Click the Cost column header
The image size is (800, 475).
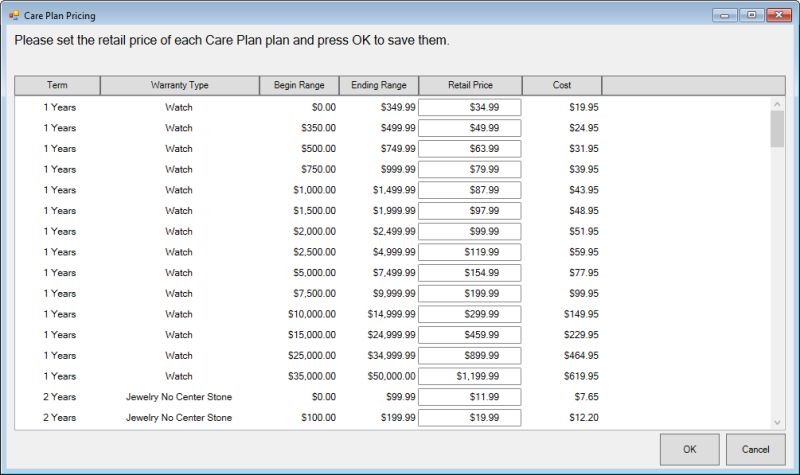pos(562,85)
